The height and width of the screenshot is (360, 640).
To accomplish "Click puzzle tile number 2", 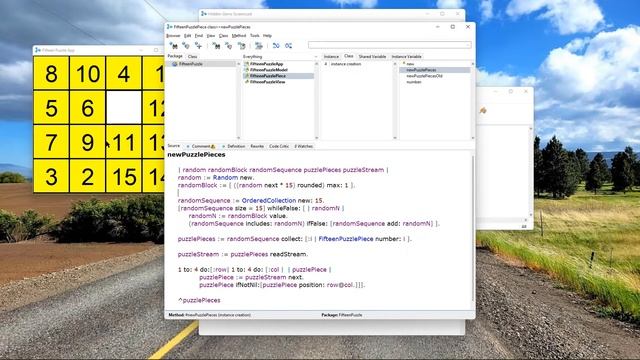I will pyautogui.click(x=87, y=176).
